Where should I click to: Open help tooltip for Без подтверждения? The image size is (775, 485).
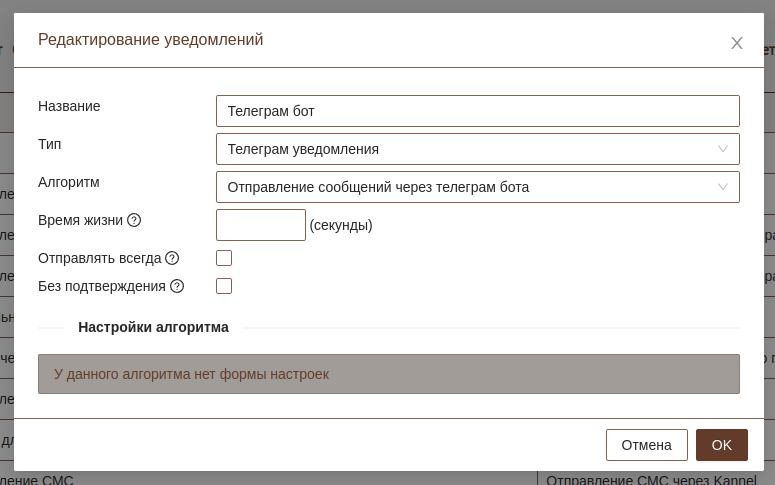[177, 286]
